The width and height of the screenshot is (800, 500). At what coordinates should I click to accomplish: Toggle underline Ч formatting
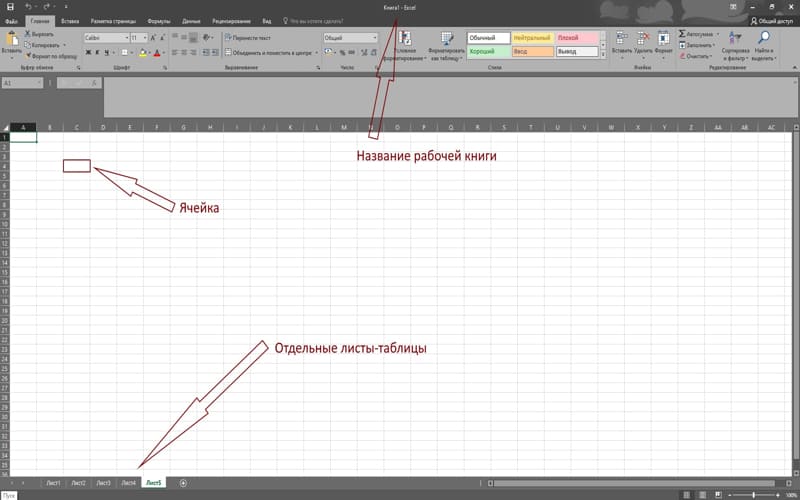(x=107, y=53)
